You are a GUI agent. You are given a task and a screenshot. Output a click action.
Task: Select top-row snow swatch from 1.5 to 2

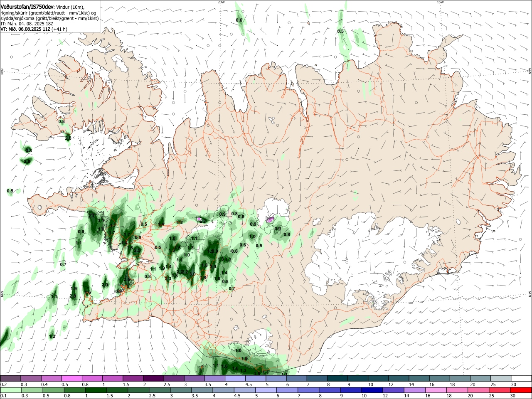click(x=133, y=378)
